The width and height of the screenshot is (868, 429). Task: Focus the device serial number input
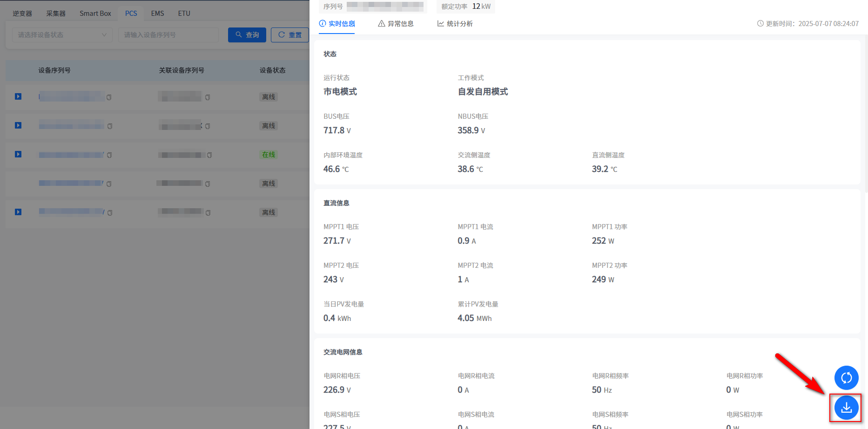(x=168, y=35)
